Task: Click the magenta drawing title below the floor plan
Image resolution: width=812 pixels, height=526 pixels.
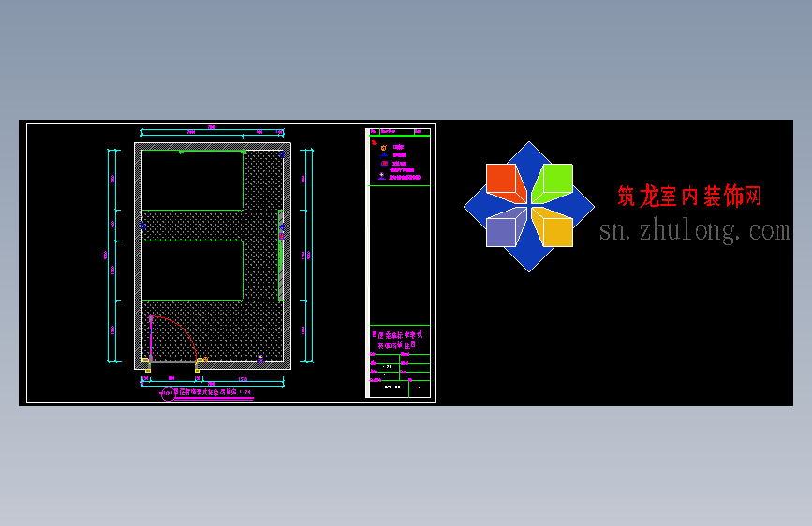Action: point(213,392)
